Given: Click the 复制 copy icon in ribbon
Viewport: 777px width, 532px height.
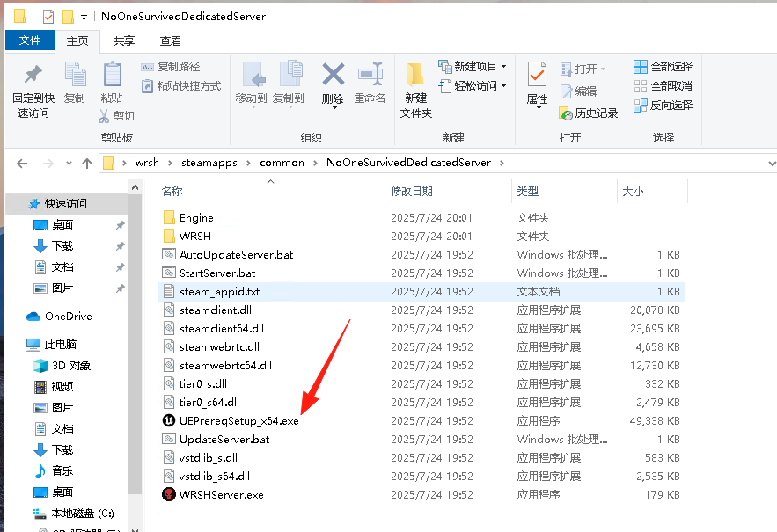Looking at the screenshot, I should tap(76, 74).
